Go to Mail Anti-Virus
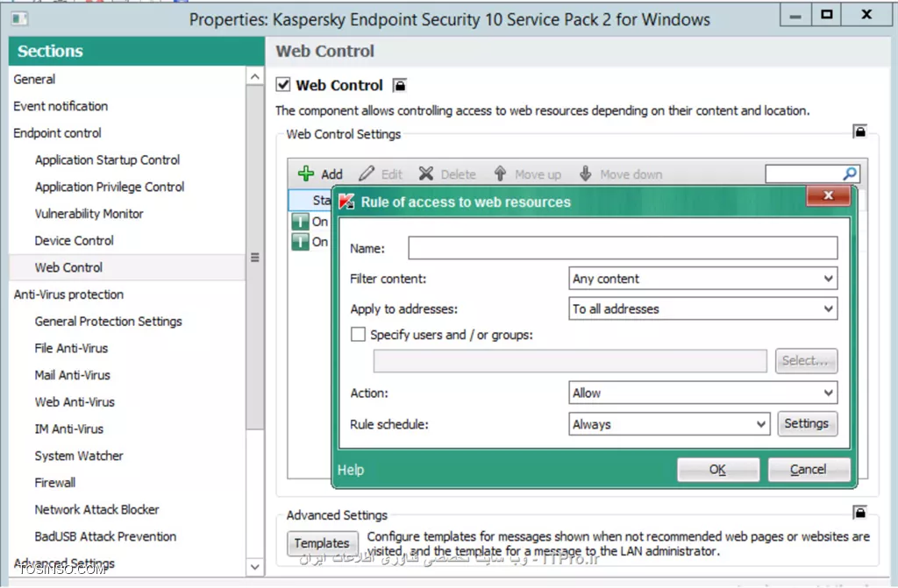898x588 pixels. (x=72, y=375)
